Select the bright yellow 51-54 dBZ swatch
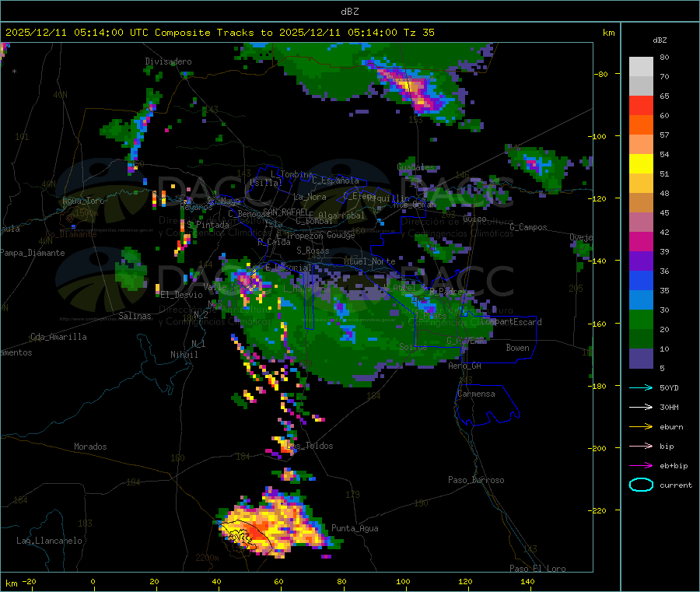The image size is (700, 592). coord(641,164)
